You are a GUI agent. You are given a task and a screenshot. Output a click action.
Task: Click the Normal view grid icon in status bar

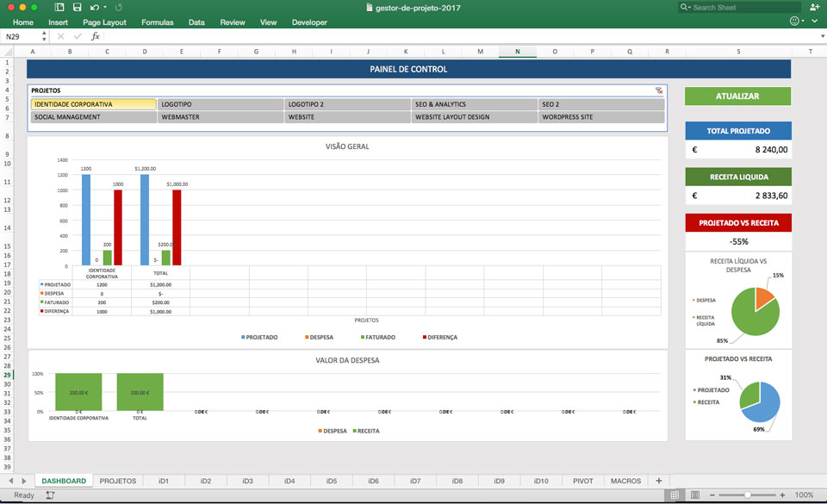point(675,495)
